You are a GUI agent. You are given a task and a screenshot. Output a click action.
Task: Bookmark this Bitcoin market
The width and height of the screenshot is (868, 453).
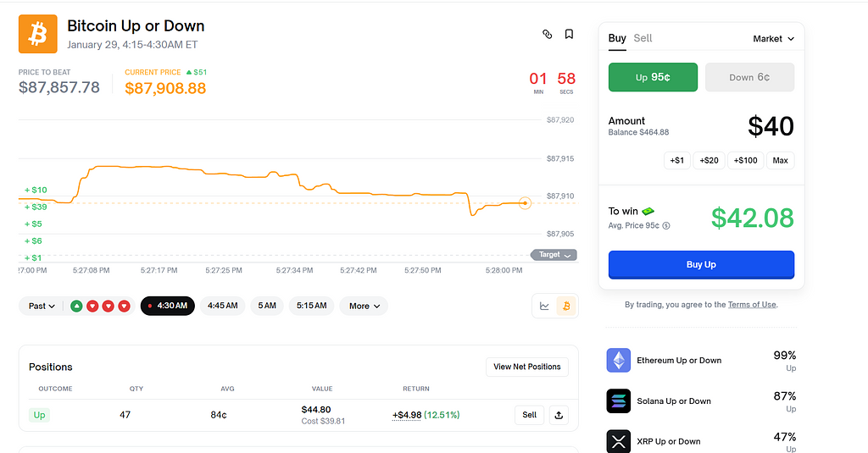[x=569, y=35]
